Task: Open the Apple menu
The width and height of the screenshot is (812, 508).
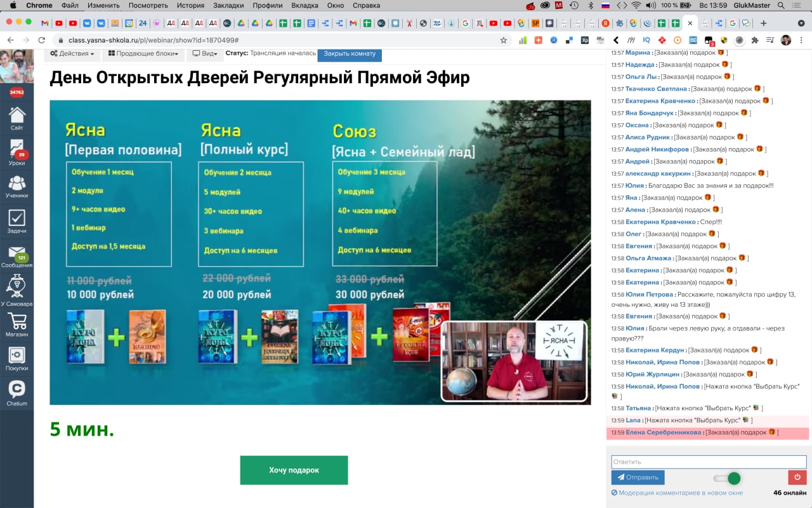Action: coord(13,5)
